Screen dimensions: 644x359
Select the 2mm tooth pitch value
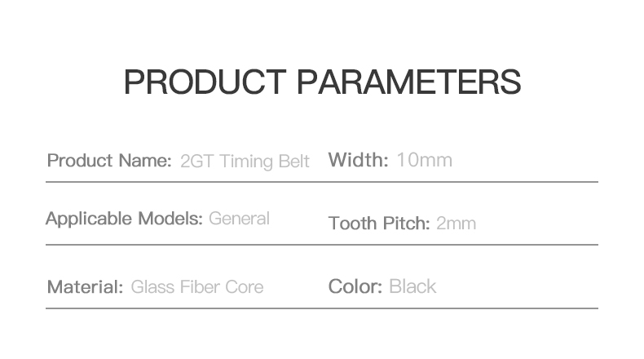(x=456, y=224)
